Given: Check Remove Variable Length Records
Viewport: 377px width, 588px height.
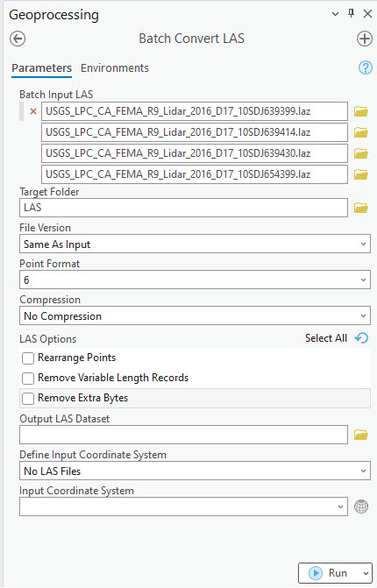Looking at the screenshot, I should 28,379.
